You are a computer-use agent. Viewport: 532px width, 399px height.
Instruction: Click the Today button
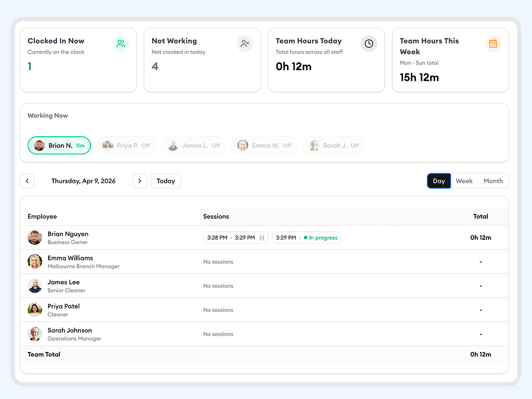[165, 181]
